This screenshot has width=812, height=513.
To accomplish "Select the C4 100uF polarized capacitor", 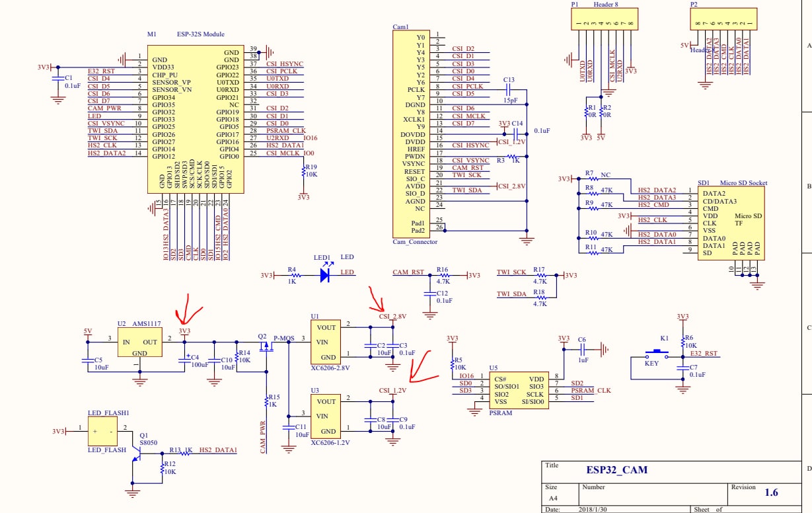I will [185, 359].
